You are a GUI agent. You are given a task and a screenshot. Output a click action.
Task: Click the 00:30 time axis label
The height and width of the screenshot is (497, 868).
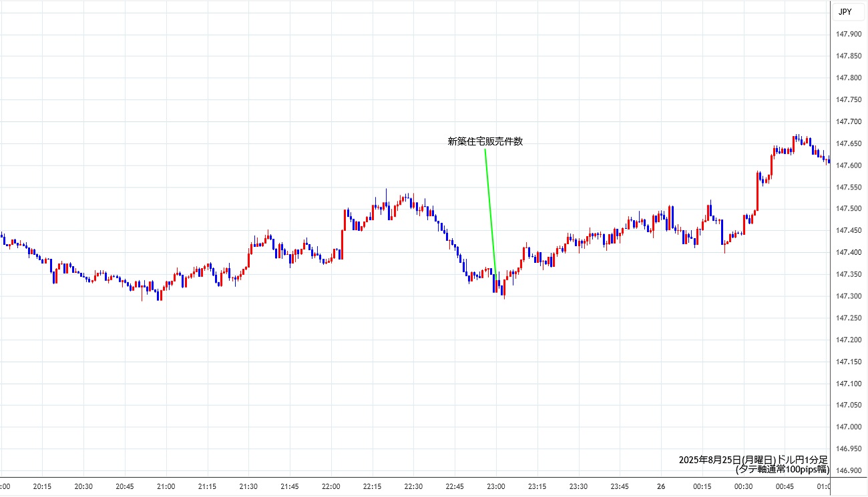(x=743, y=487)
